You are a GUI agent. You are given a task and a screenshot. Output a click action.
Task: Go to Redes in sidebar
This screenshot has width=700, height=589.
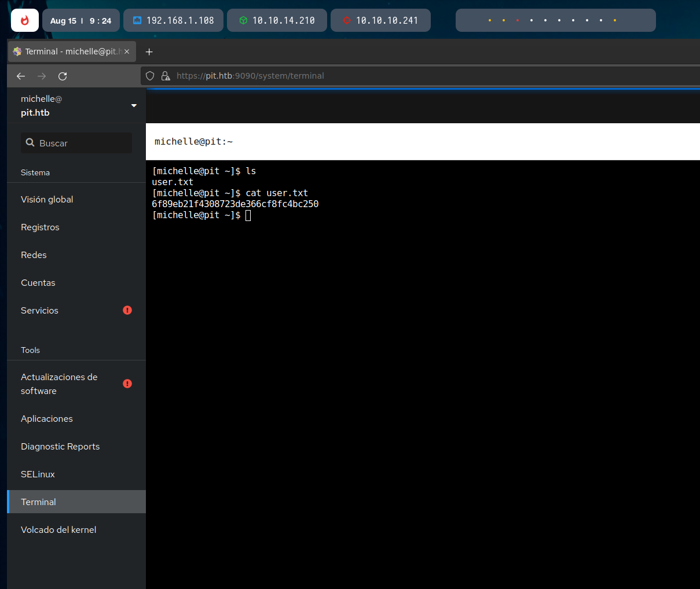34,255
